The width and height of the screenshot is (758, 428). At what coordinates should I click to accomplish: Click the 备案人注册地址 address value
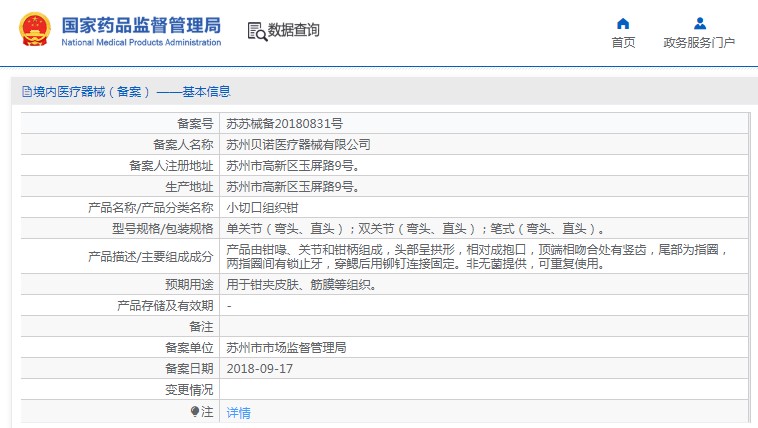click(293, 166)
